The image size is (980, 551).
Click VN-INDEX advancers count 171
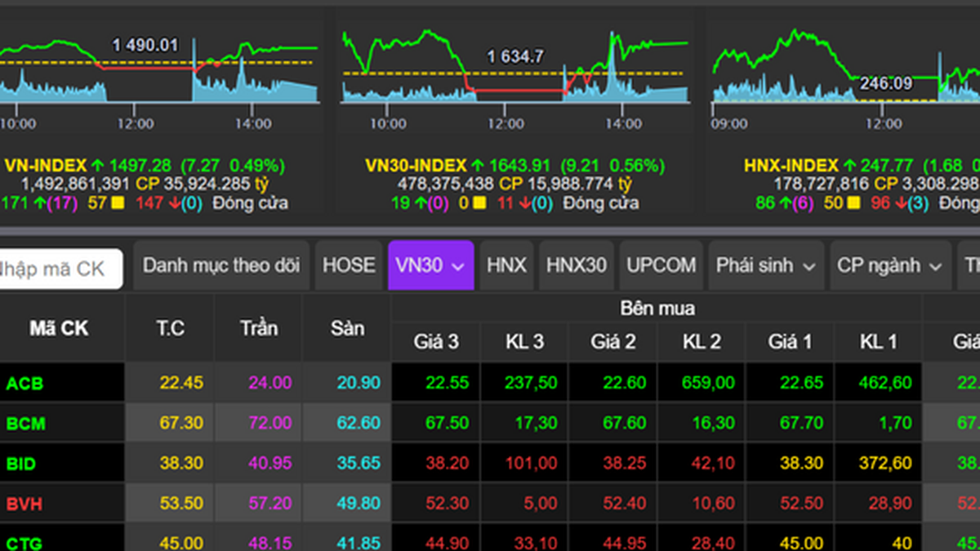[13, 203]
